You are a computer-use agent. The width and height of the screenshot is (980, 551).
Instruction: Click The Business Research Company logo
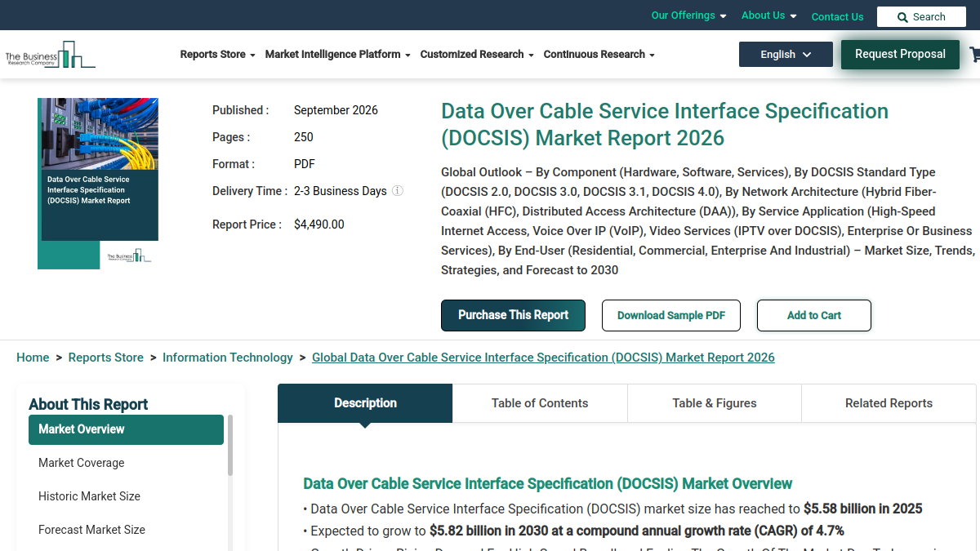coord(50,55)
